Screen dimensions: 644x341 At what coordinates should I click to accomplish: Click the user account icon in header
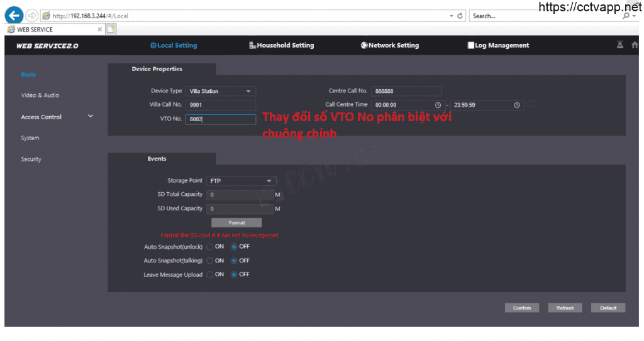620,45
